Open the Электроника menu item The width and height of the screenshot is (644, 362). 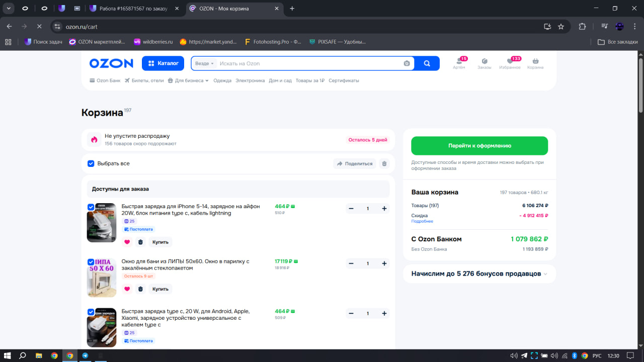pyautogui.click(x=250, y=80)
